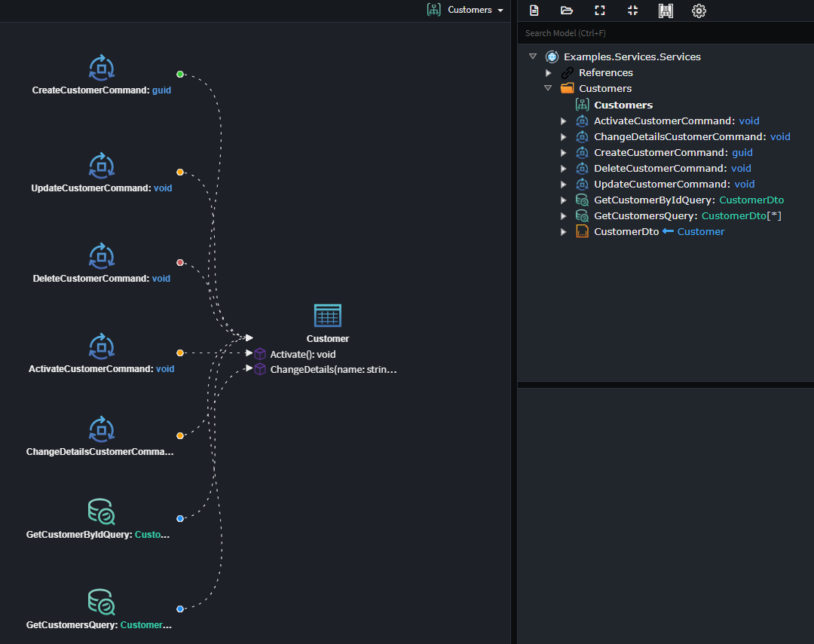814x644 pixels.
Task: Collapse the Examples.Services.Services tree node
Action: pyautogui.click(x=533, y=56)
